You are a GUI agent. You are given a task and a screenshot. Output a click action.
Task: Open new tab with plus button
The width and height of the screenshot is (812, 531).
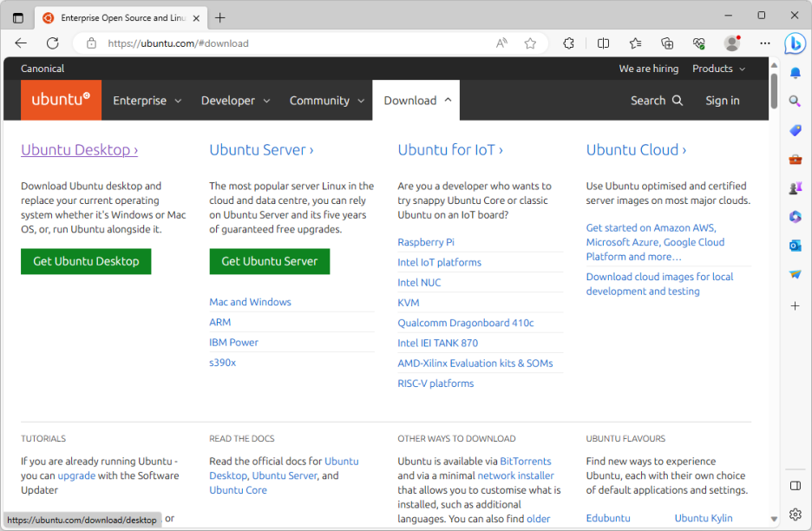coord(220,18)
